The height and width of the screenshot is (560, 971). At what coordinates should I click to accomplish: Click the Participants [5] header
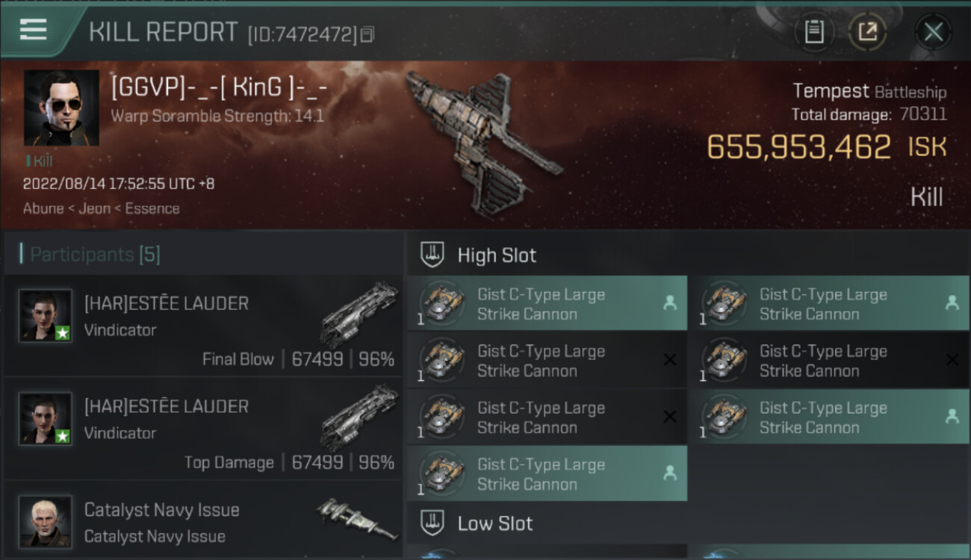click(x=95, y=255)
